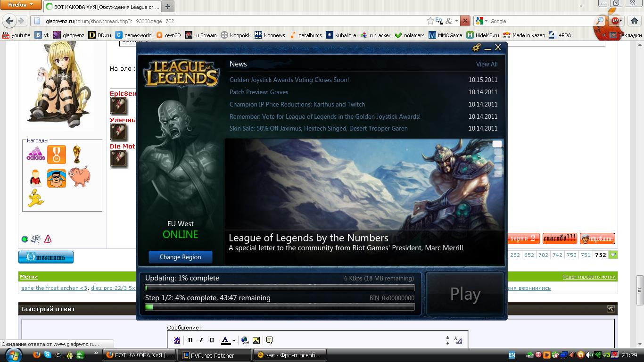Select the forum thread browser tab
This screenshot has height=362, width=644.
click(102, 7)
